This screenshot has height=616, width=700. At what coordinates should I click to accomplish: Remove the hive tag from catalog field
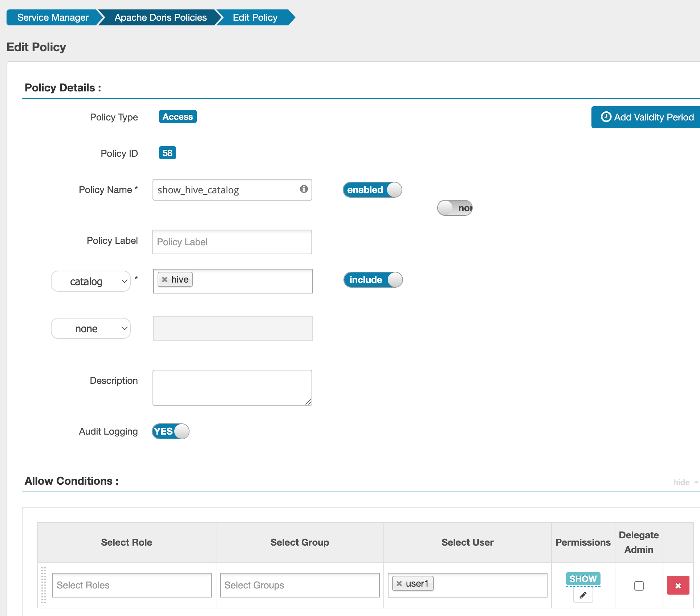click(165, 279)
